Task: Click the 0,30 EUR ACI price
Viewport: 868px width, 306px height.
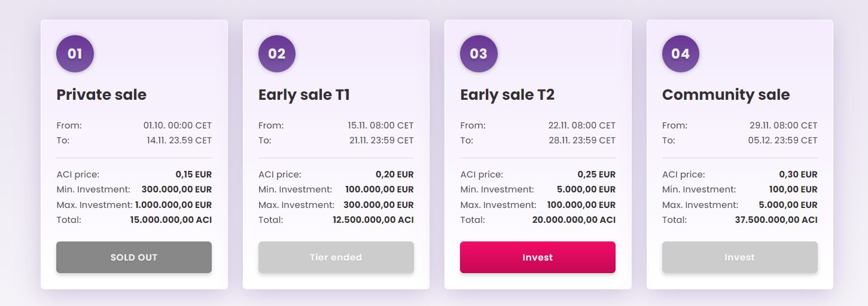Action: click(798, 175)
